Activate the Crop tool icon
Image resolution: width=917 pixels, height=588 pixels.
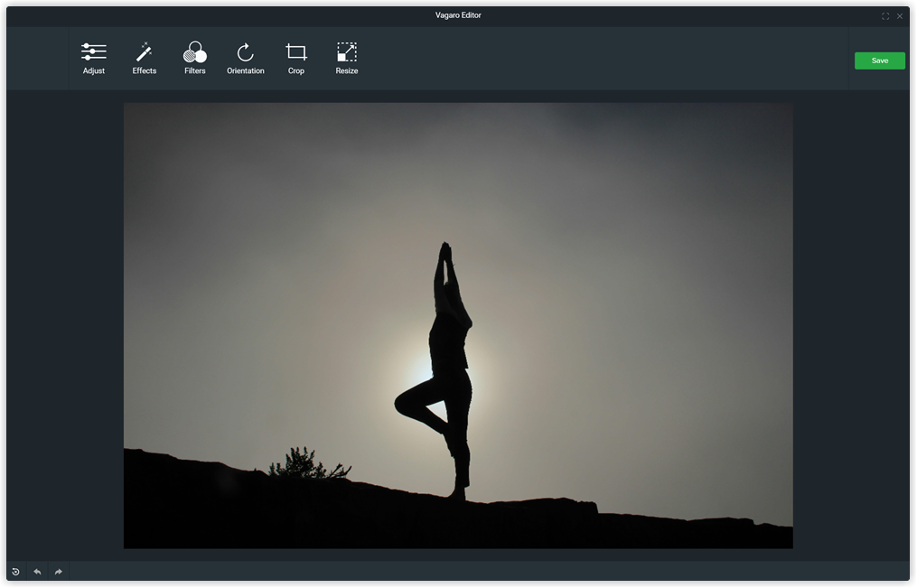click(x=296, y=52)
